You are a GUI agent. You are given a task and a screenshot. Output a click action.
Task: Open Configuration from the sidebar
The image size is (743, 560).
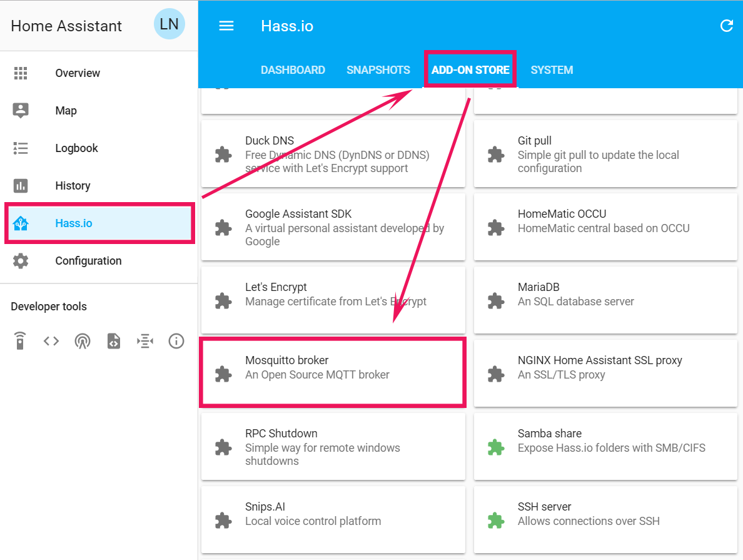[88, 261]
